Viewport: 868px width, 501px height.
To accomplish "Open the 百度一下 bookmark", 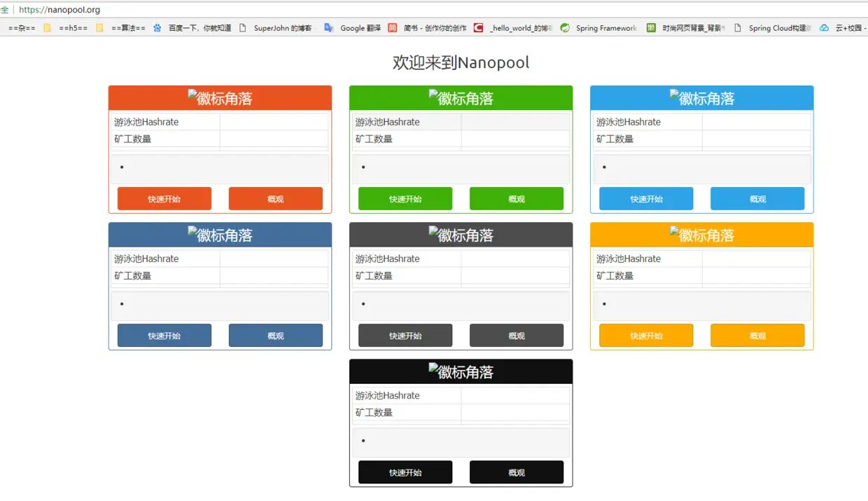I will pos(192,28).
